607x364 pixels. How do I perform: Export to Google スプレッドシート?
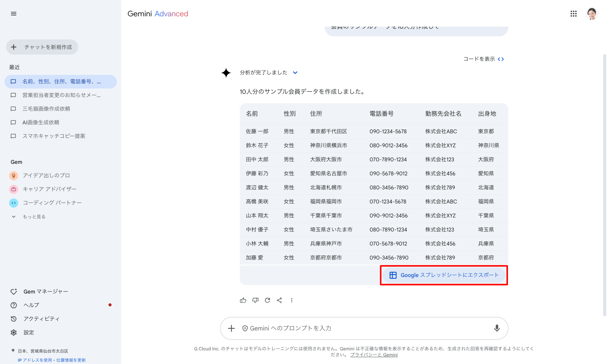pyautogui.click(x=444, y=275)
